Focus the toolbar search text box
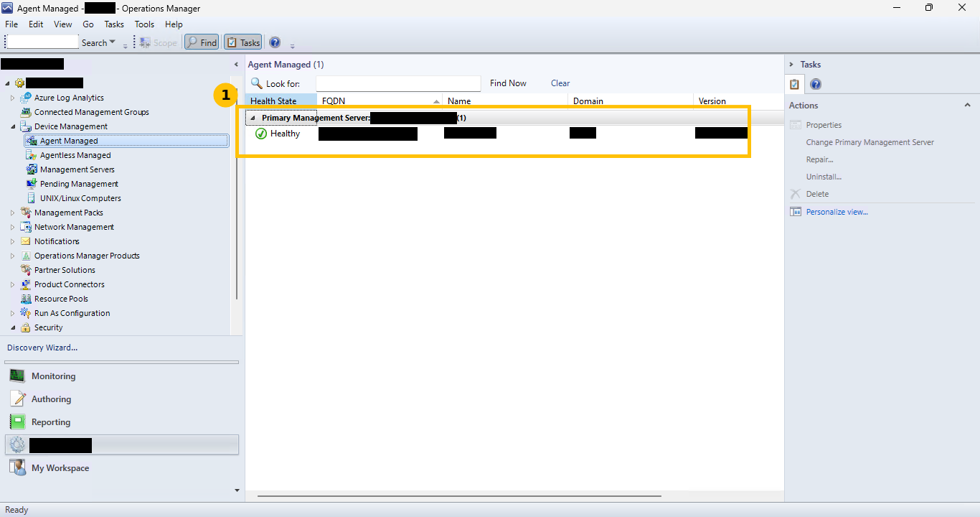 tap(42, 42)
